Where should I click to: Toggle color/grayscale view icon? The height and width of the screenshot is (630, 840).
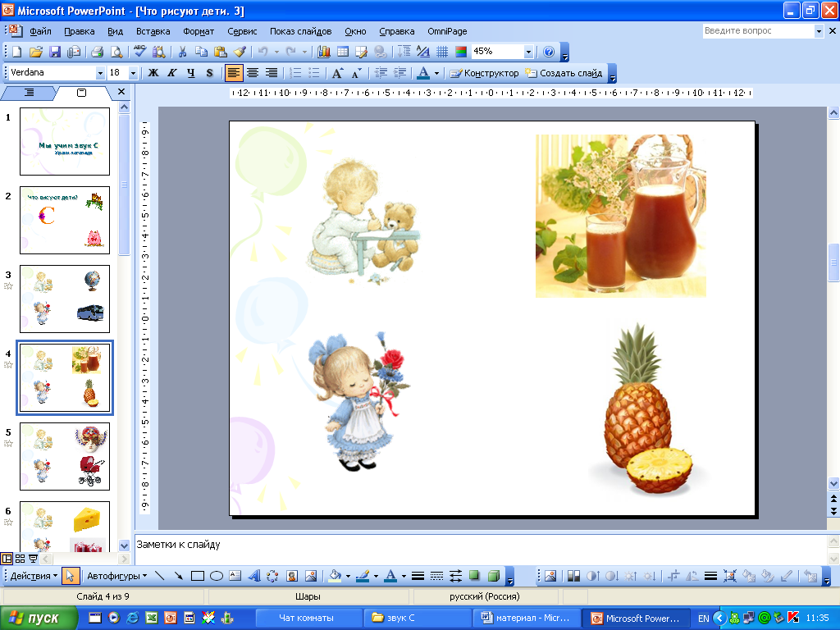[461, 52]
